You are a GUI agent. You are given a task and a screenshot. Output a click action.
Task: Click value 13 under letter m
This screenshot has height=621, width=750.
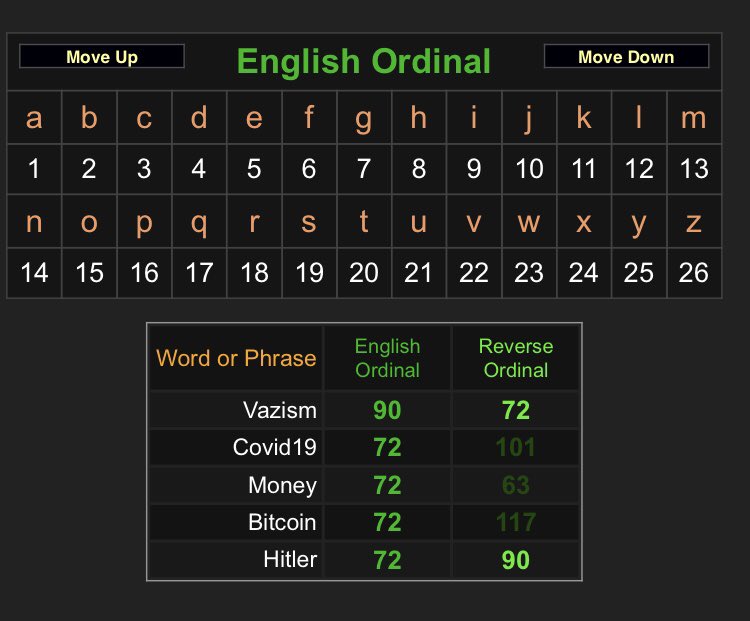click(x=694, y=168)
